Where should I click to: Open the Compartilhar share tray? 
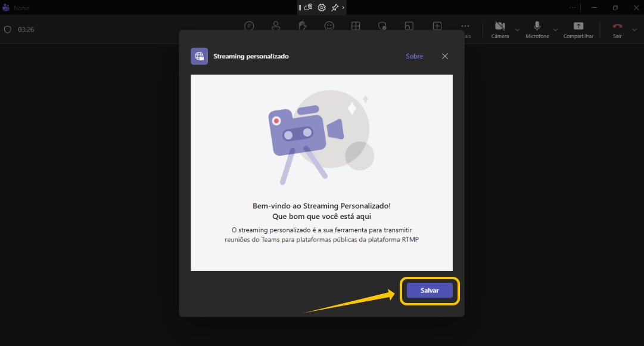click(578, 30)
